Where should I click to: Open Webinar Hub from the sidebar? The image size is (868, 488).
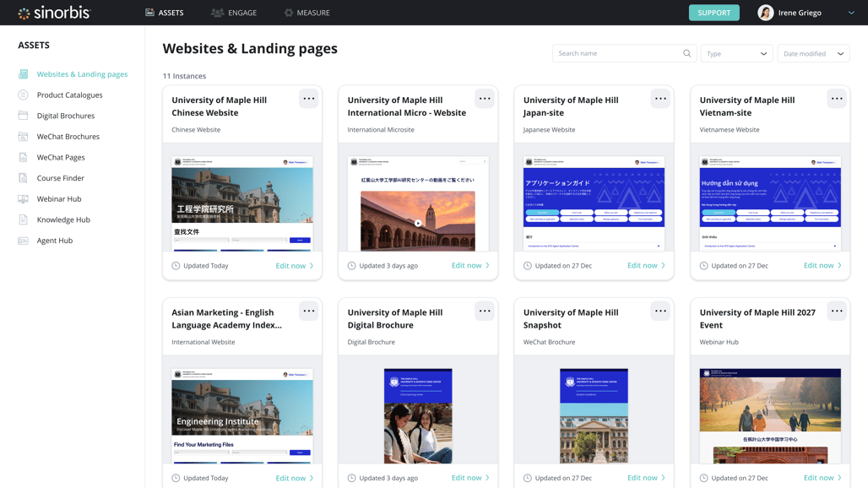(59, 199)
